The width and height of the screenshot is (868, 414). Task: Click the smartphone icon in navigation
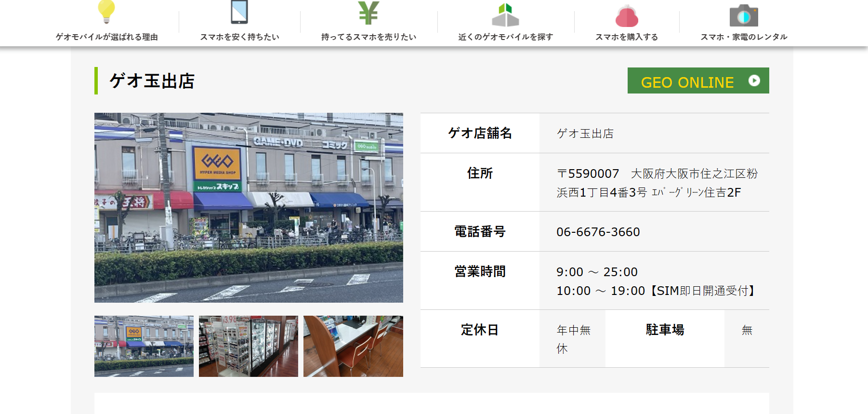[239, 12]
